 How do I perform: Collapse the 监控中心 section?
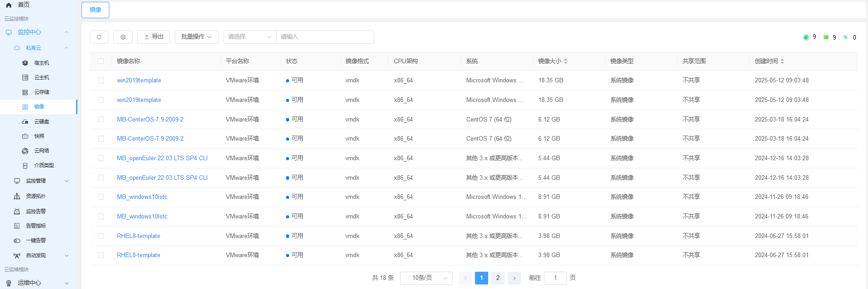[x=66, y=32]
